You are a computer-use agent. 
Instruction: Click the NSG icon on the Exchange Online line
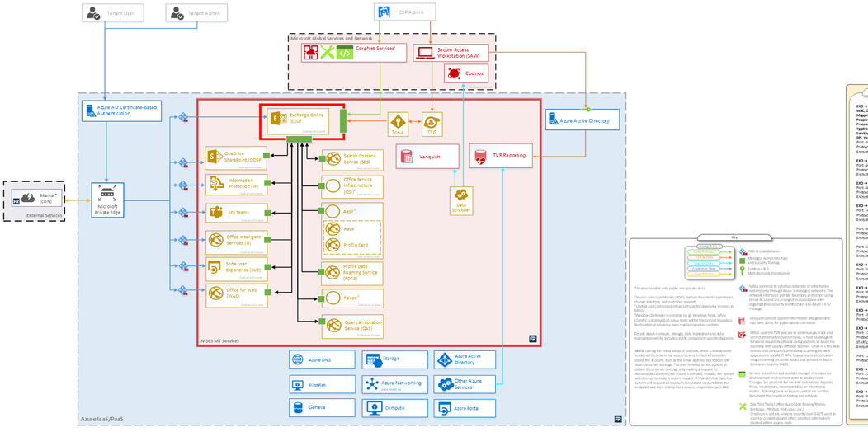tap(183, 117)
